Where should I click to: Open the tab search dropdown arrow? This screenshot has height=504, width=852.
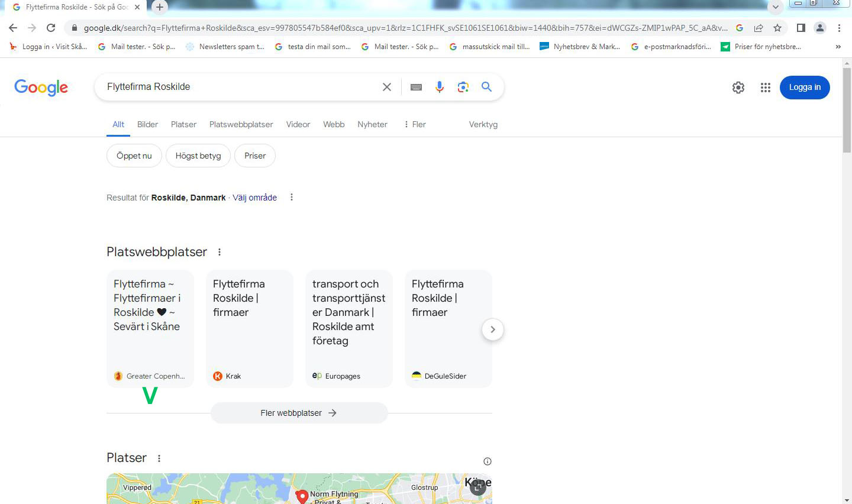click(775, 7)
